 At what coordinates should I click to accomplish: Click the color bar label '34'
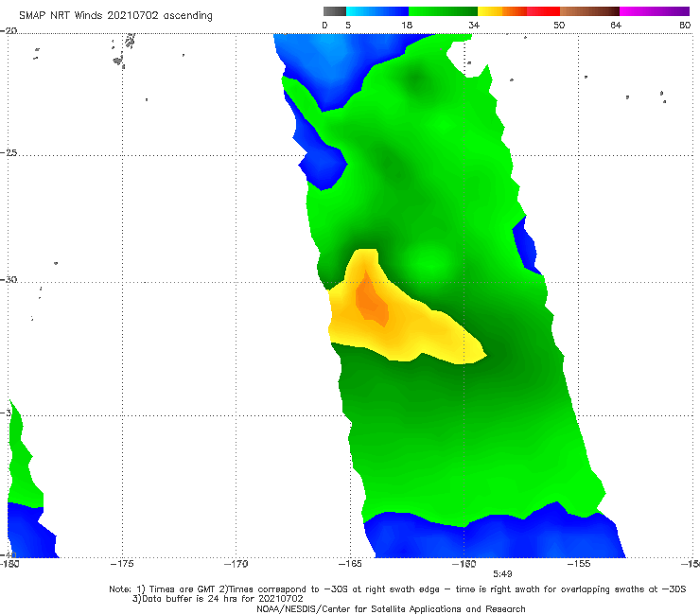coord(474,26)
